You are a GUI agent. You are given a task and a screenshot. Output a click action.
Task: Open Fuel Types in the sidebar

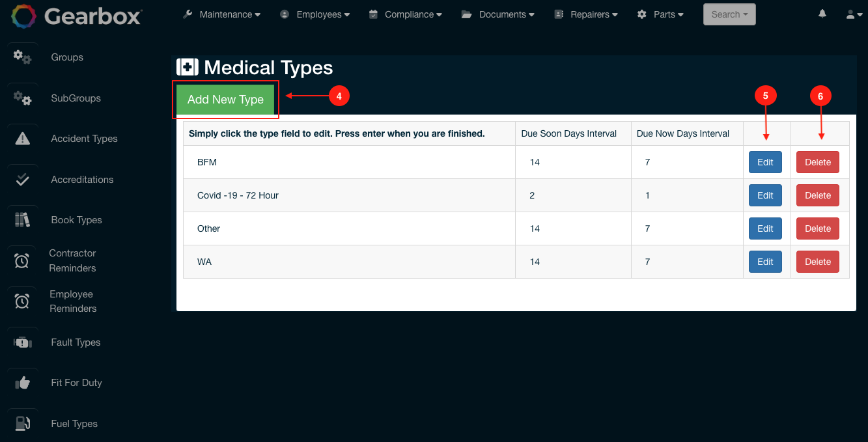[74, 424]
